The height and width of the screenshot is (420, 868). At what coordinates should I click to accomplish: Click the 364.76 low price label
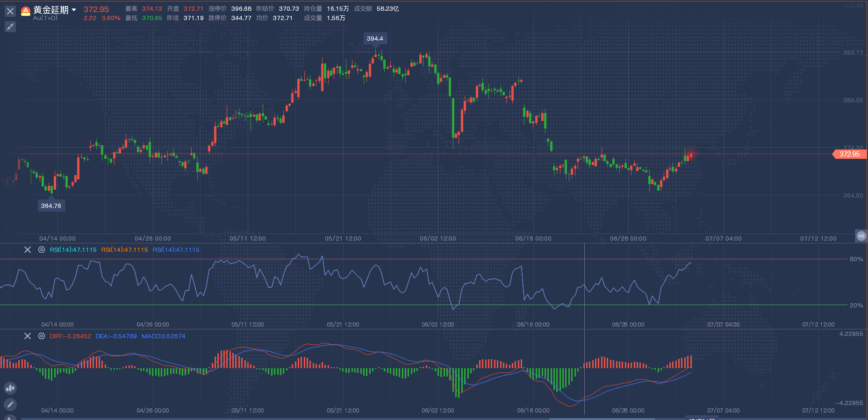click(x=51, y=206)
